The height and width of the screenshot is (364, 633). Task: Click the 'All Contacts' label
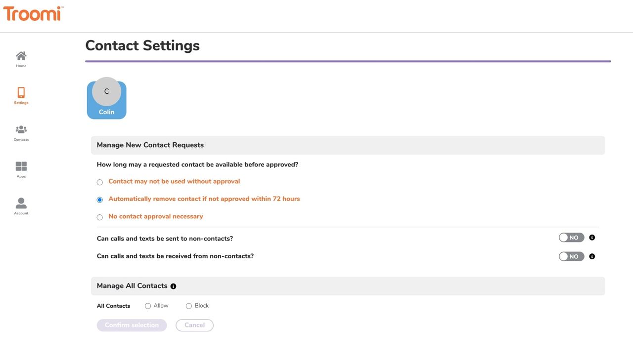(114, 306)
